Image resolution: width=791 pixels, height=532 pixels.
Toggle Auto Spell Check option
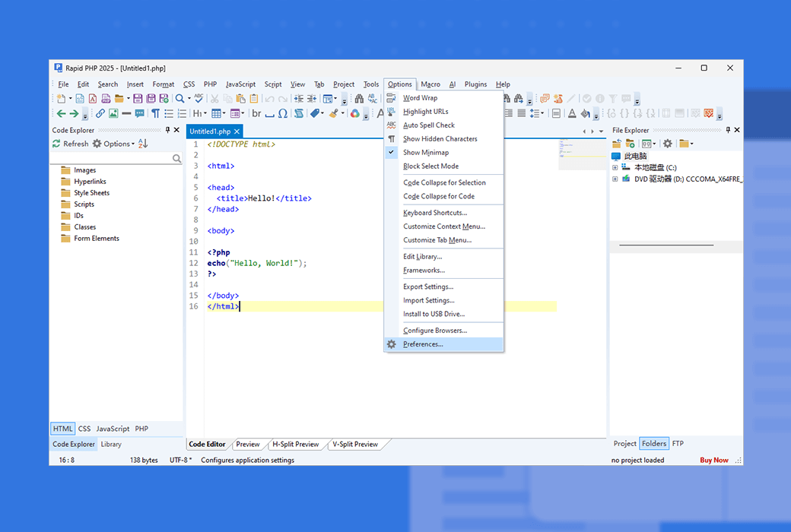coord(444,125)
